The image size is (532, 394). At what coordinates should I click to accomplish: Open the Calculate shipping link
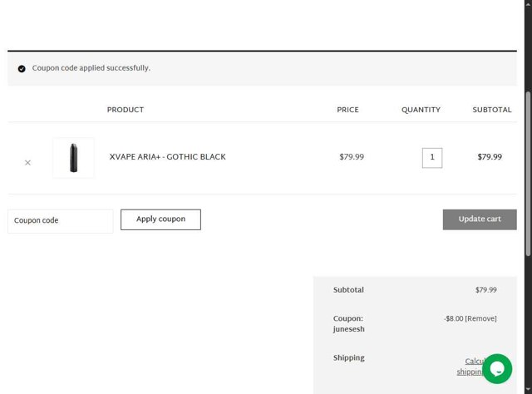[471, 367]
